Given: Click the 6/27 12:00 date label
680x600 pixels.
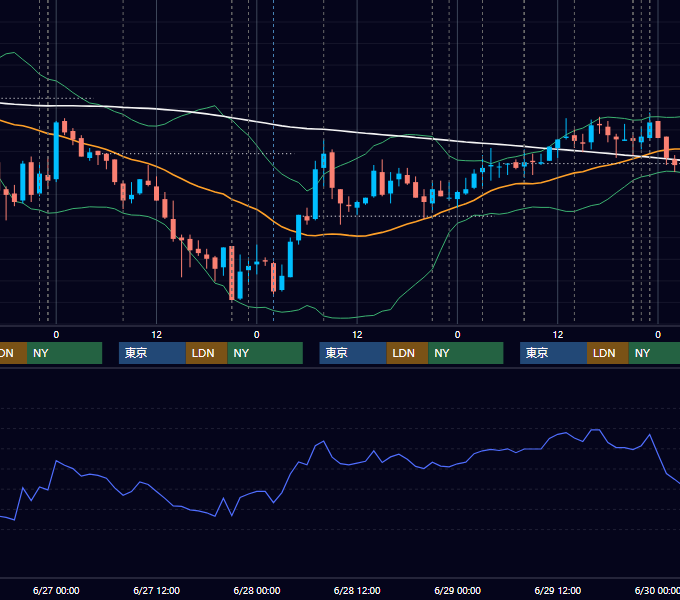Looking at the screenshot, I should pyautogui.click(x=157, y=590).
